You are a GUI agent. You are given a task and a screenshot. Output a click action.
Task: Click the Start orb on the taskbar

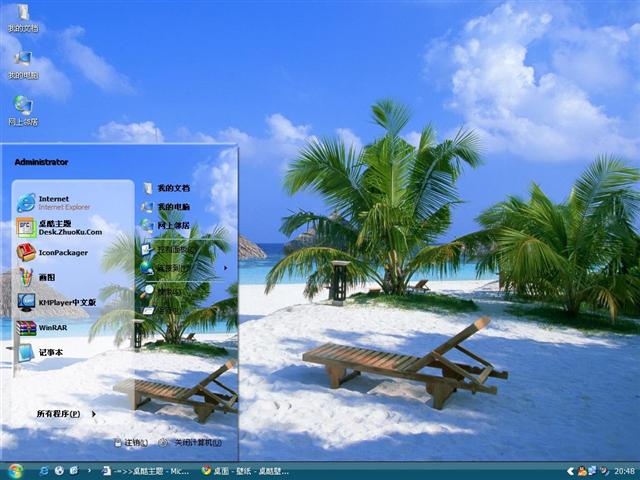[15, 471]
